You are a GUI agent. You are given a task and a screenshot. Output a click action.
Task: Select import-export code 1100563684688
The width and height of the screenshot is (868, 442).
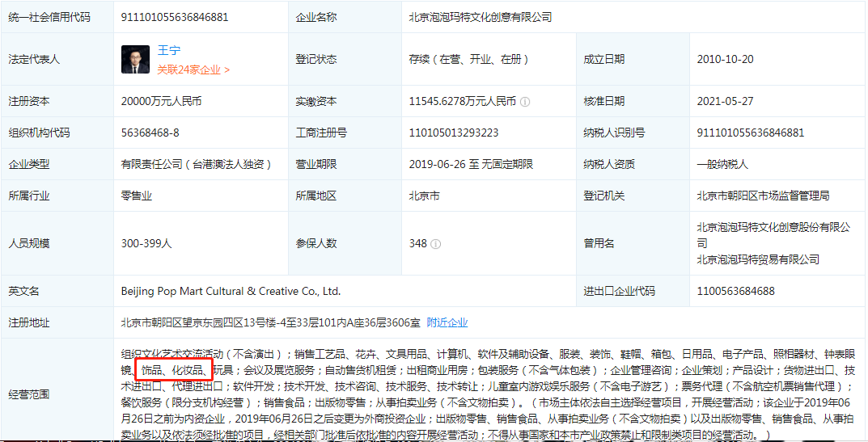[x=735, y=291]
